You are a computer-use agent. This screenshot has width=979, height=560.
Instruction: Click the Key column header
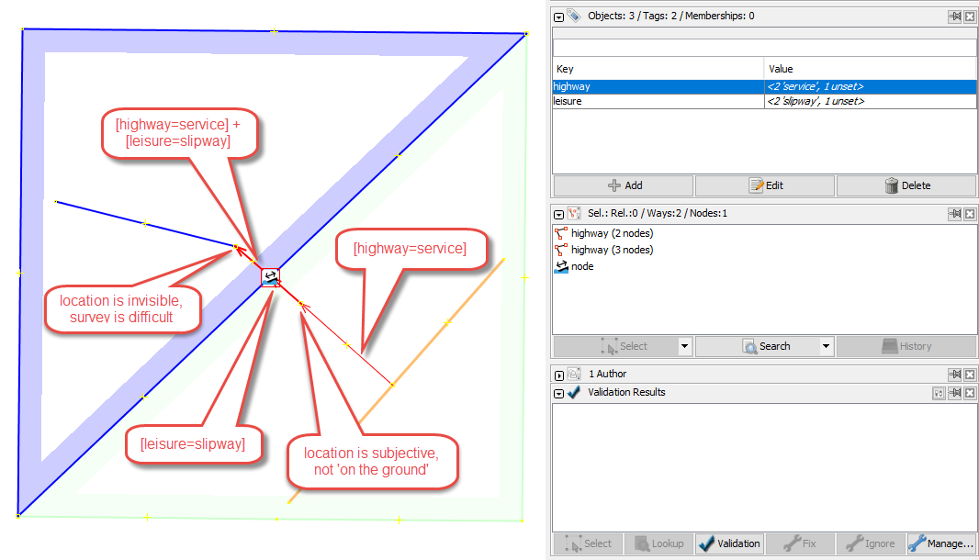pos(658,69)
